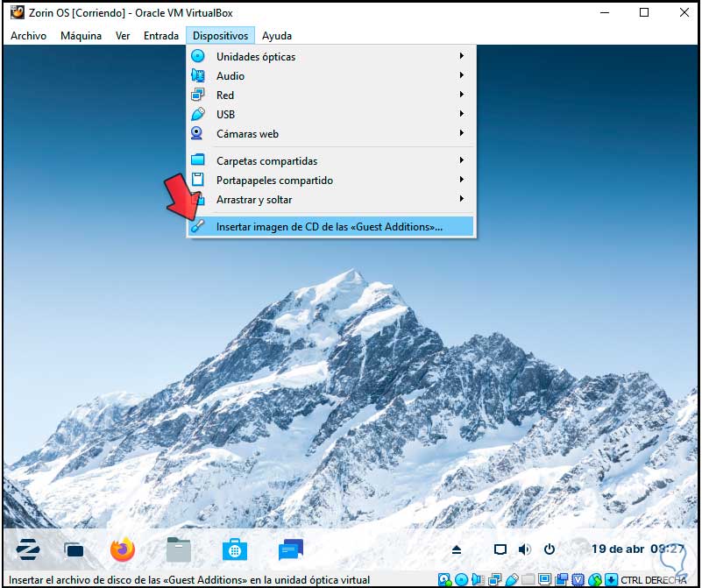Screen dimensions: 702x588
Task: Expand the Cámaras web submenu arrow
Action: click(461, 133)
